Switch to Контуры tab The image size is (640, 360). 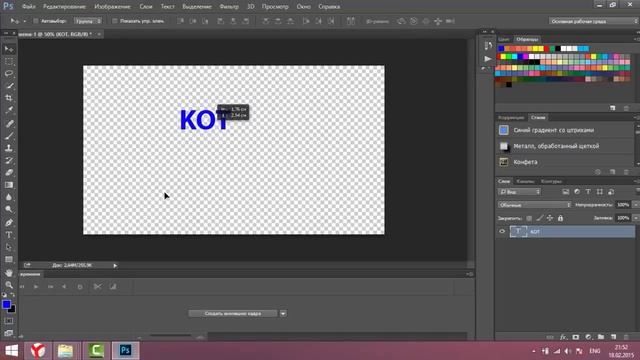pyautogui.click(x=551, y=181)
